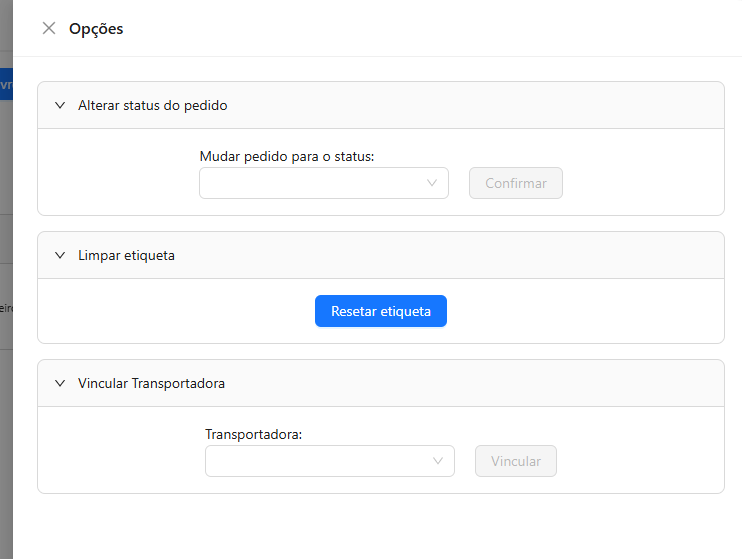742x559 pixels.
Task: Click the Confirmar button
Action: point(515,183)
